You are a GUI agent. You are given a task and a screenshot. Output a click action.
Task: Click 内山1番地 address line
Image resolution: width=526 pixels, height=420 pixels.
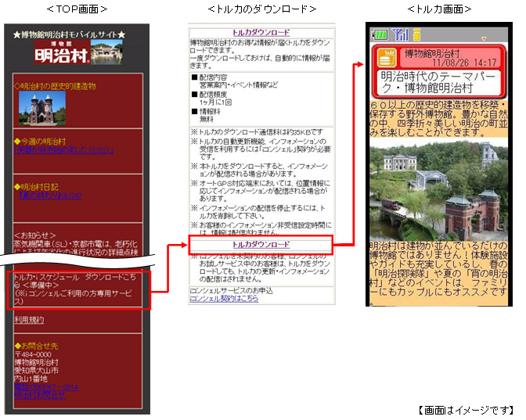(x=31, y=379)
